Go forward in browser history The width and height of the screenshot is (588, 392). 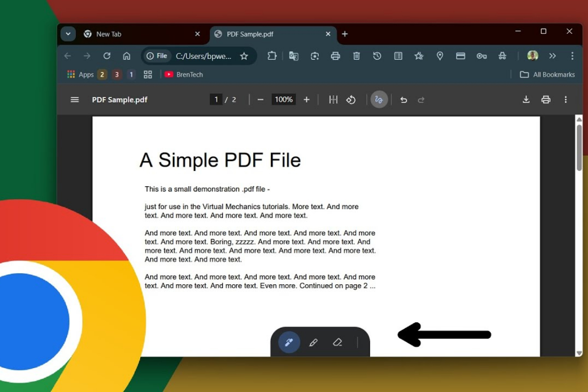click(x=87, y=56)
